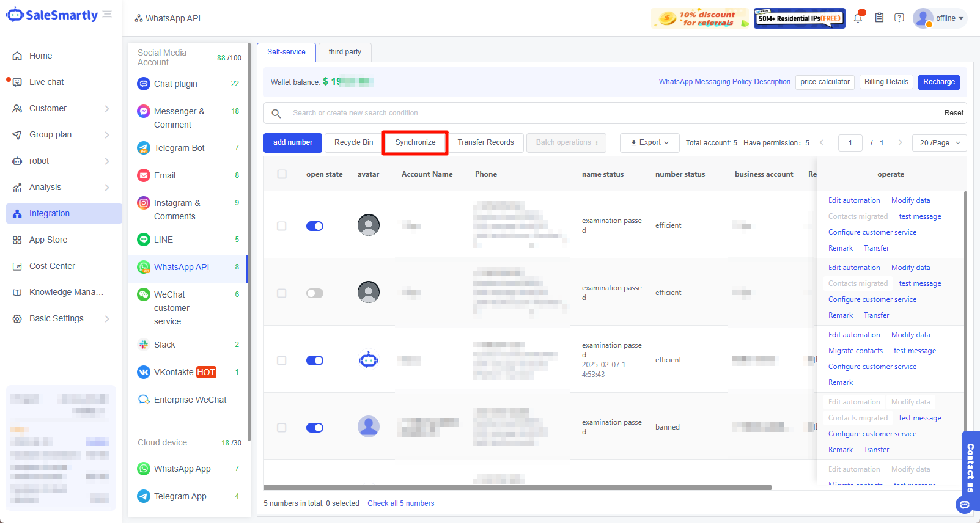The image size is (980, 523).
Task: Open WhatsApp Messaging Policy Description link
Action: [724, 82]
